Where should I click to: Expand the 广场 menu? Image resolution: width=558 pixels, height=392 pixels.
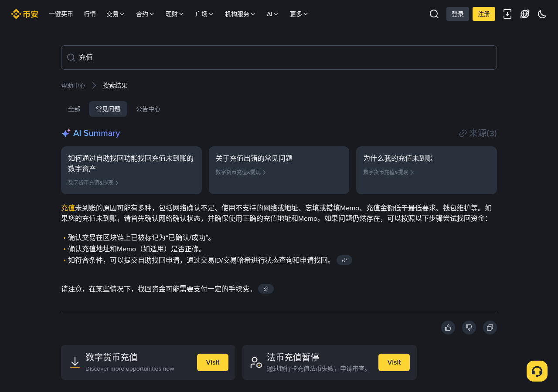204,14
